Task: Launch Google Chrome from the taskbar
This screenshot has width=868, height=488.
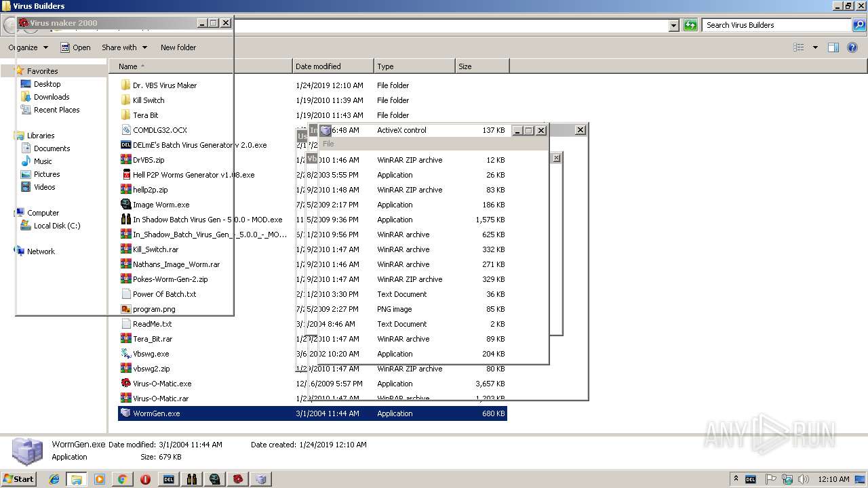Action: [123, 479]
